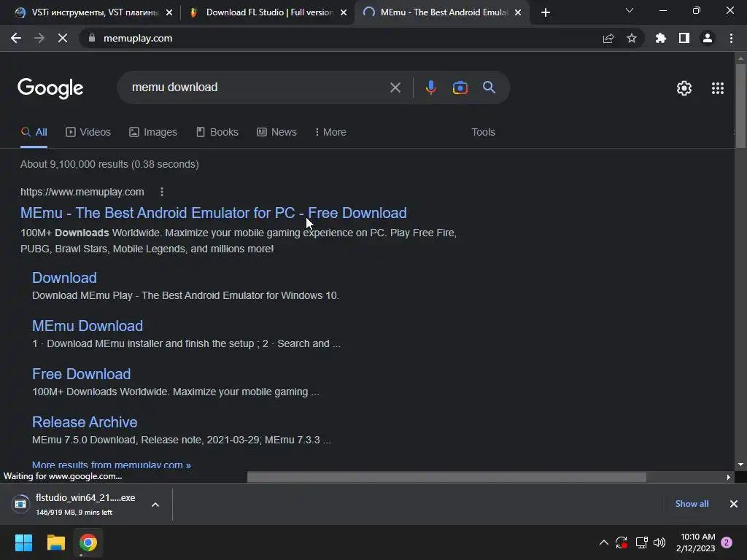Open the Google apps grid
Screen dimensions: 747x560
coord(718,88)
